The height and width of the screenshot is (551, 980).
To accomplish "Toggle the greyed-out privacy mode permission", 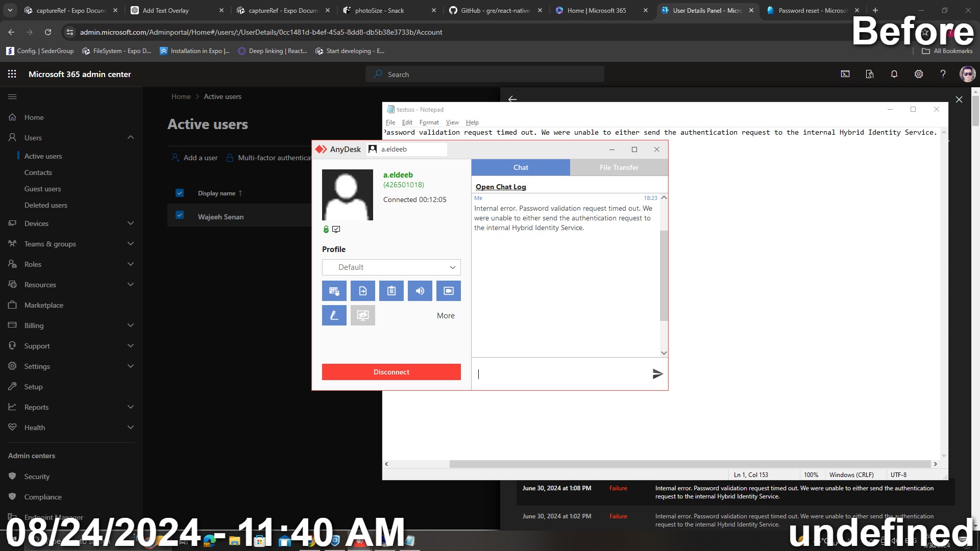I will 363,315.
